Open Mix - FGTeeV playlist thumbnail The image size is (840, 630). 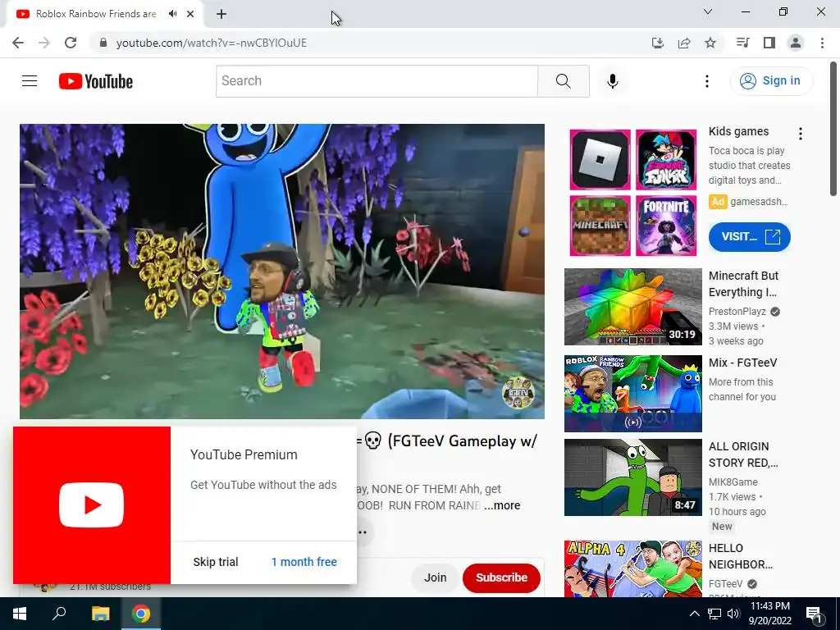pyautogui.click(x=632, y=394)
